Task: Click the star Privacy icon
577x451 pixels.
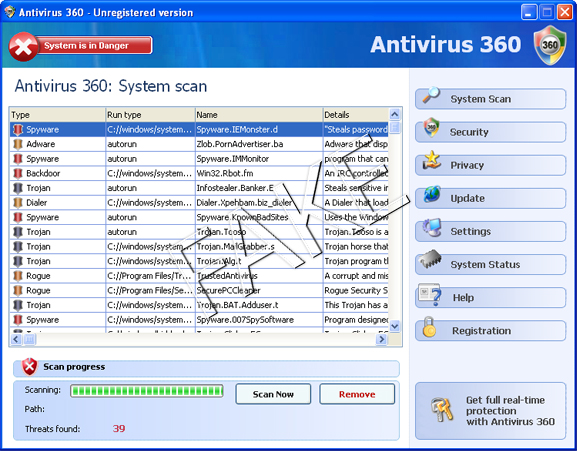Action: tap(431, 160)
